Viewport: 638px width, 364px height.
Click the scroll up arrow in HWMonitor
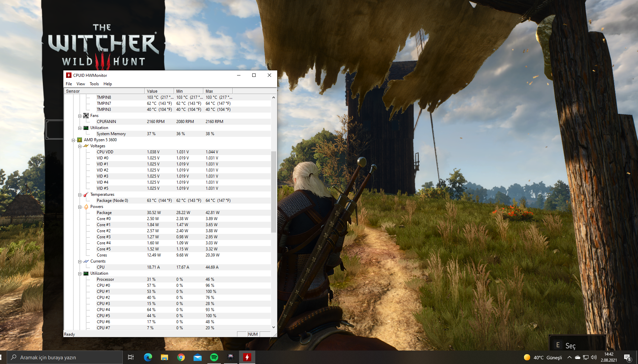click(273, 97)
